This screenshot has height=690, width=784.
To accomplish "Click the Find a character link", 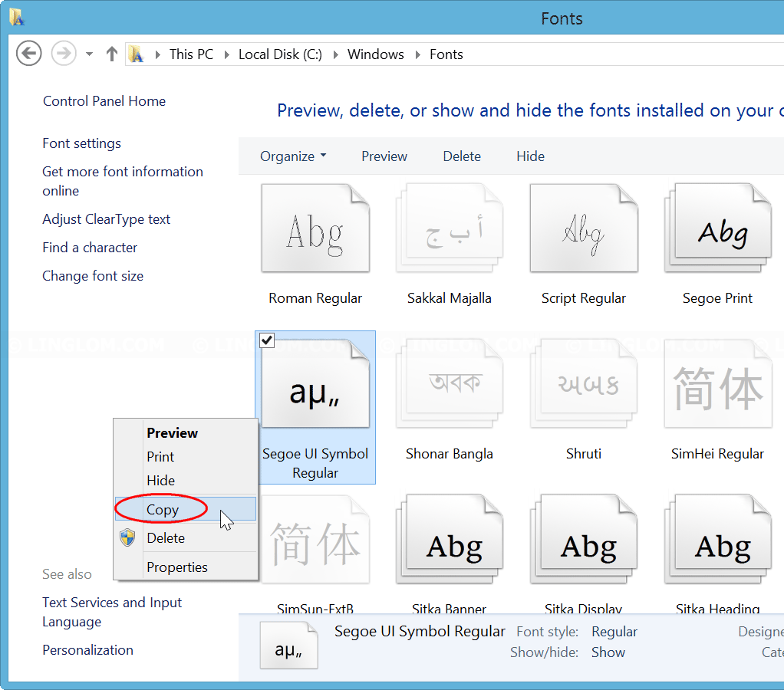I will 90,248.
